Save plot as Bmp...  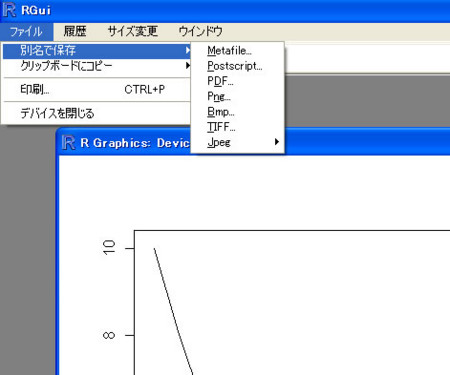click(237, 112)
